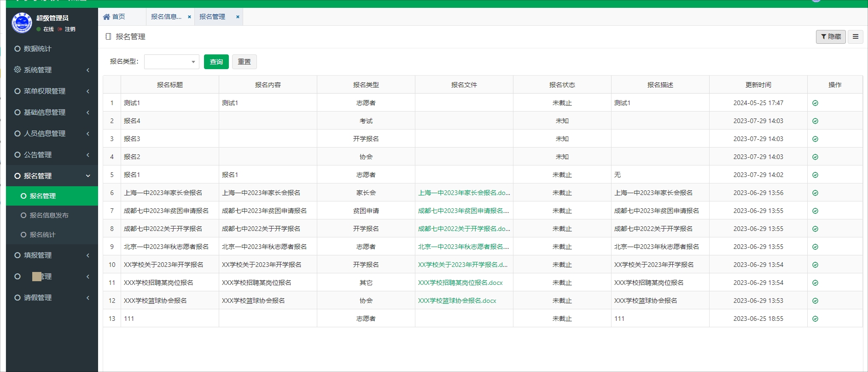This screenshot has width=868, height=372.
Task: Click the action icon in the 报名2 row
Action: (815, 157)
